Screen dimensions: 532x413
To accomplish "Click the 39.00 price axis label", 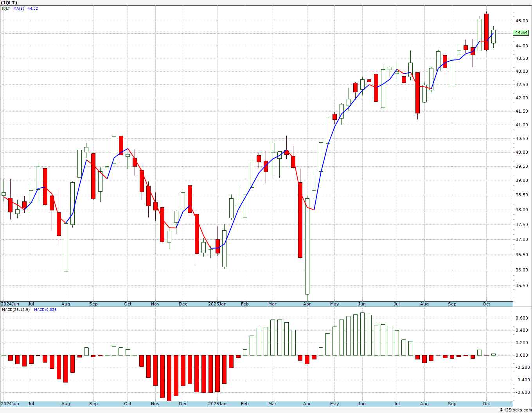I will click(521, 180).
